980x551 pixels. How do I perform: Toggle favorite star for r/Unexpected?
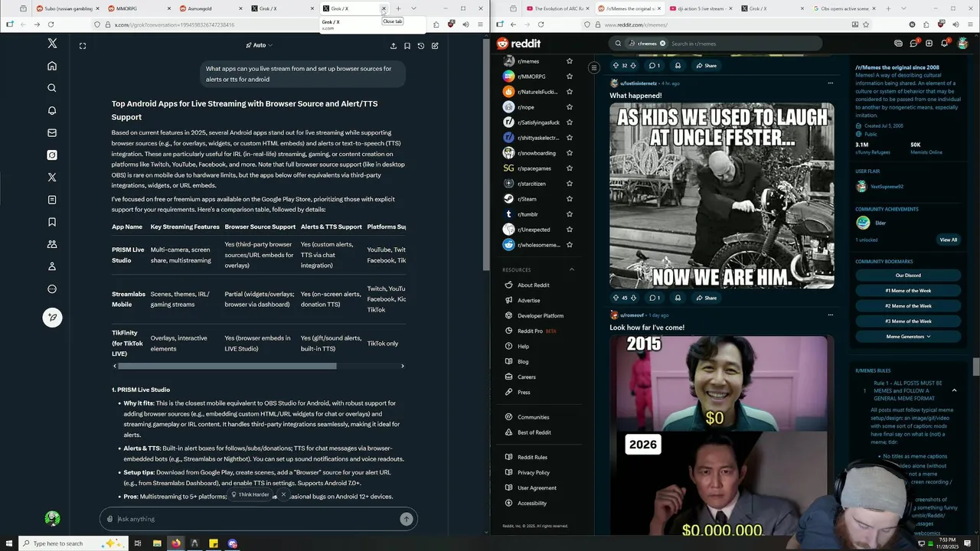click(x=569, y=230)
